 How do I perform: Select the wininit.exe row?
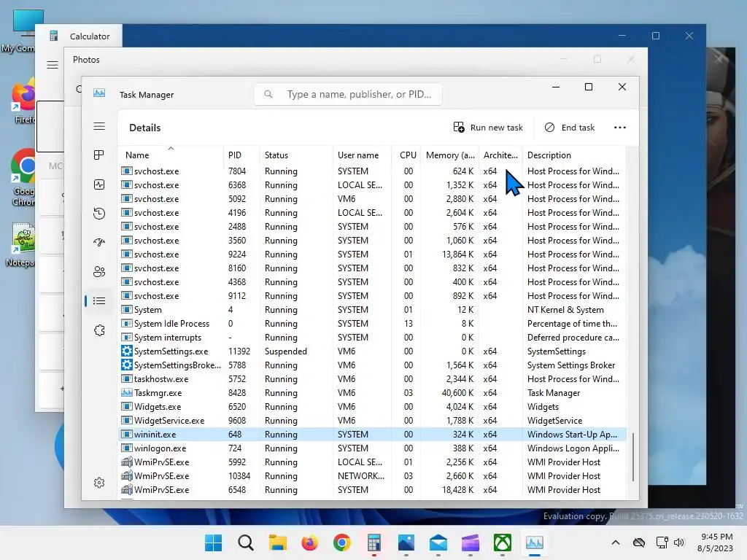point(372,435)
